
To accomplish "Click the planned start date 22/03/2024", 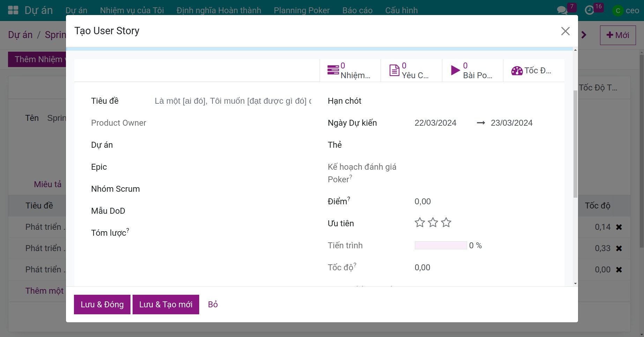I will pyautogui.click(x=435, y=123).
